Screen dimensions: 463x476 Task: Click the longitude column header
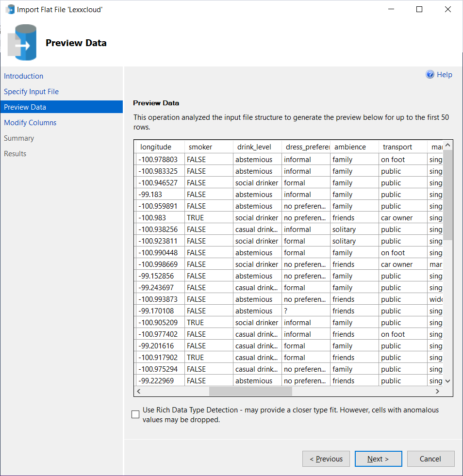pyautogui.click(x=160, y=147)
